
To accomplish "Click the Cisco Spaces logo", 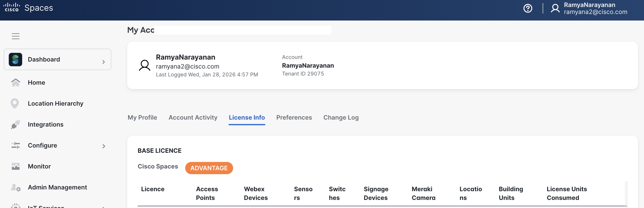I will click(x=28, y=8).
